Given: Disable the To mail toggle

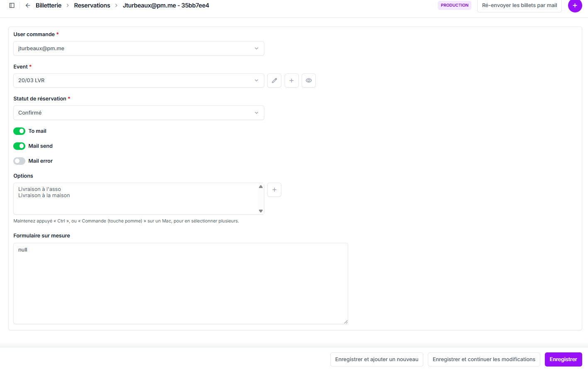Looking at the screenshot, I should pyautogui.click(x=20, y=131).
